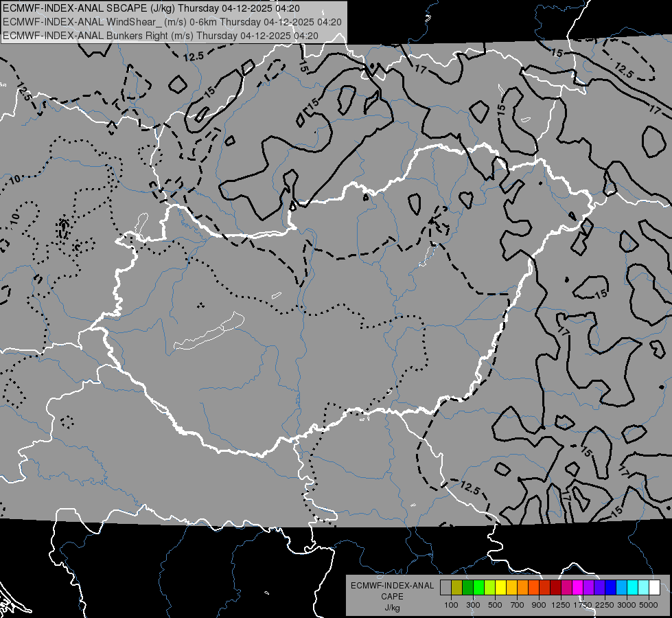Select the bright green legend swatch
This screenshot has height=618, width=672.
point(478,588)
